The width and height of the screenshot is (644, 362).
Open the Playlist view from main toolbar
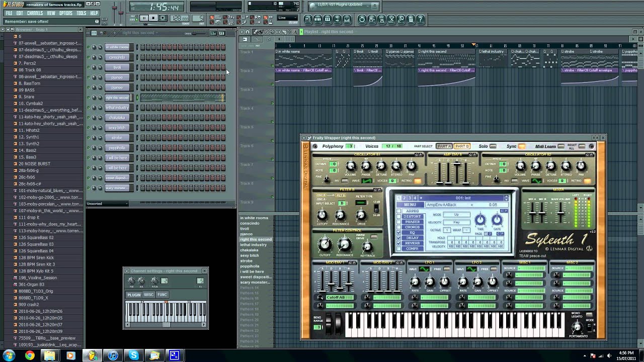pos(308,19)
